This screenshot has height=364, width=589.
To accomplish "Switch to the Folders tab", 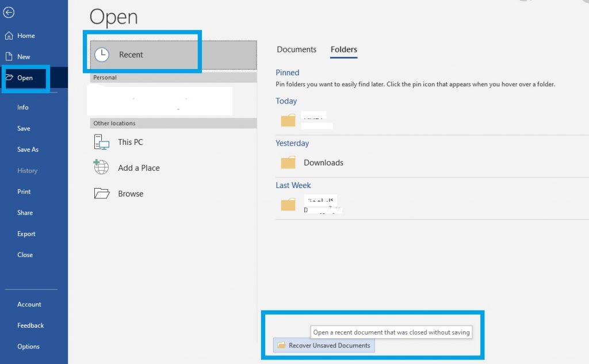I will pyautogui.click(x=344, y=49).
